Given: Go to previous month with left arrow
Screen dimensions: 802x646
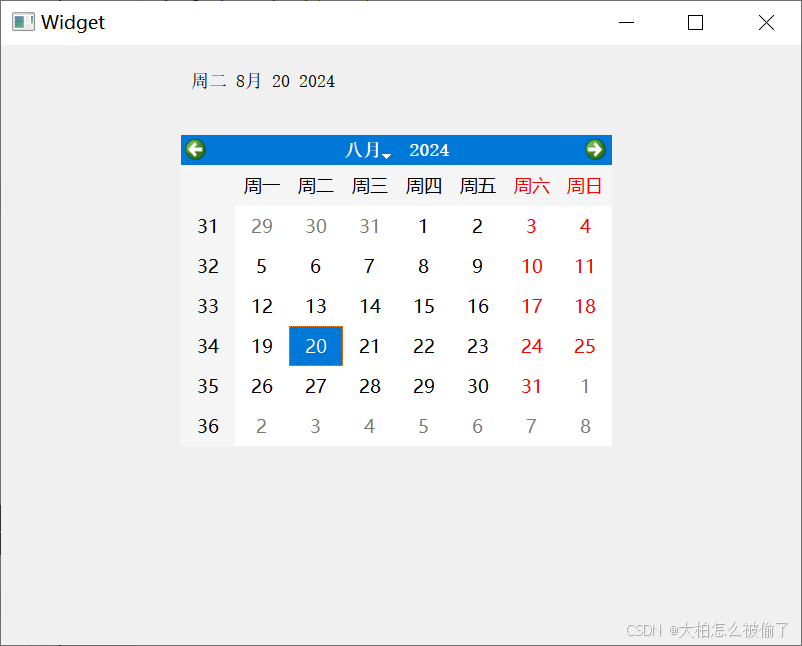Looking at the screenshot, I should click(195, 150).
